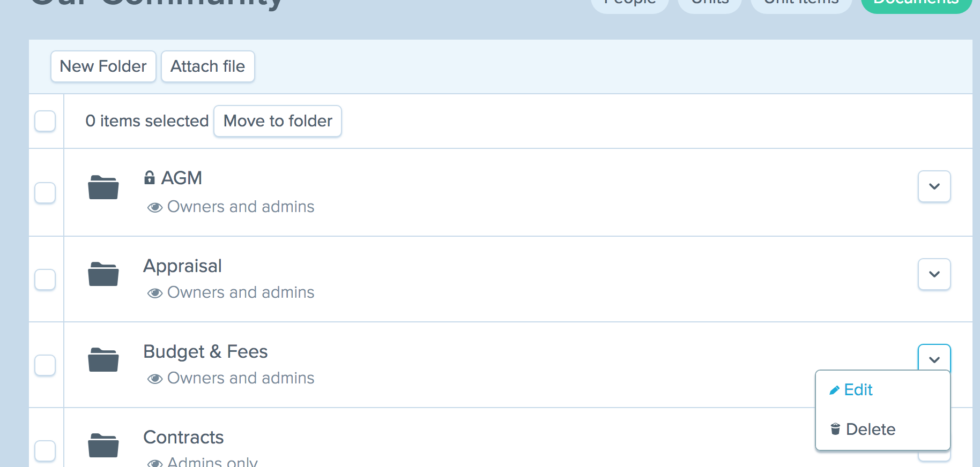Click the eye icon under AGM
Viewport: 980px width, 467px height.
click(155, 207)
